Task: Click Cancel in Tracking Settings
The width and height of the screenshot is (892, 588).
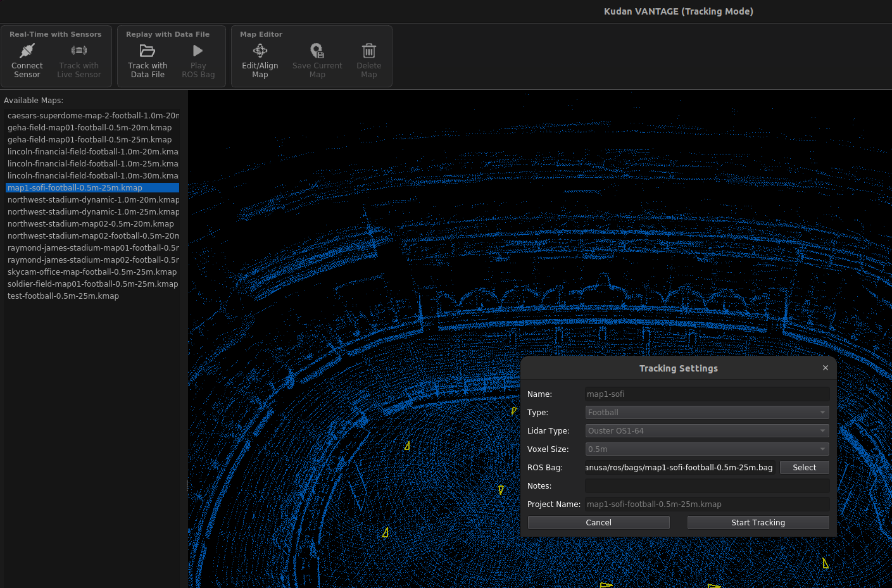Action: pos(598,523)
